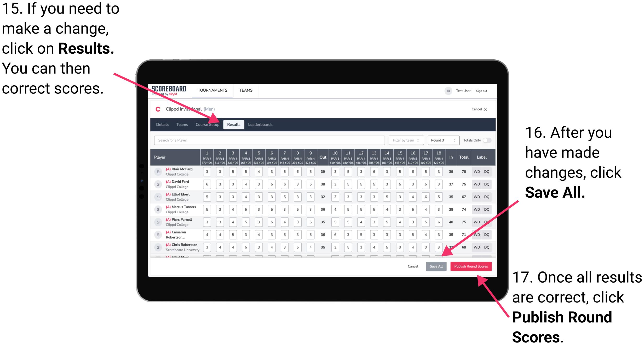The width and height of the screenshot is (644, 347).
Task: Click the Course Setup tab
Action: tap(208, 124)
